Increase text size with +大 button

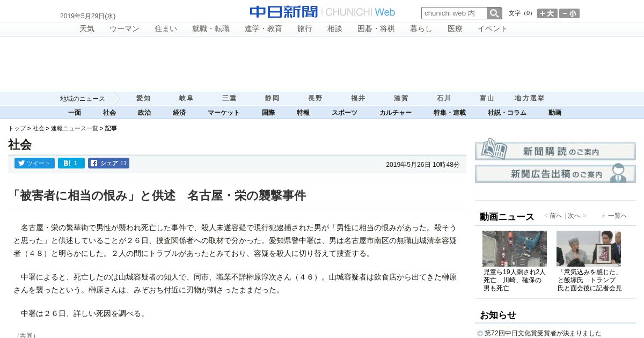point(547,13)
